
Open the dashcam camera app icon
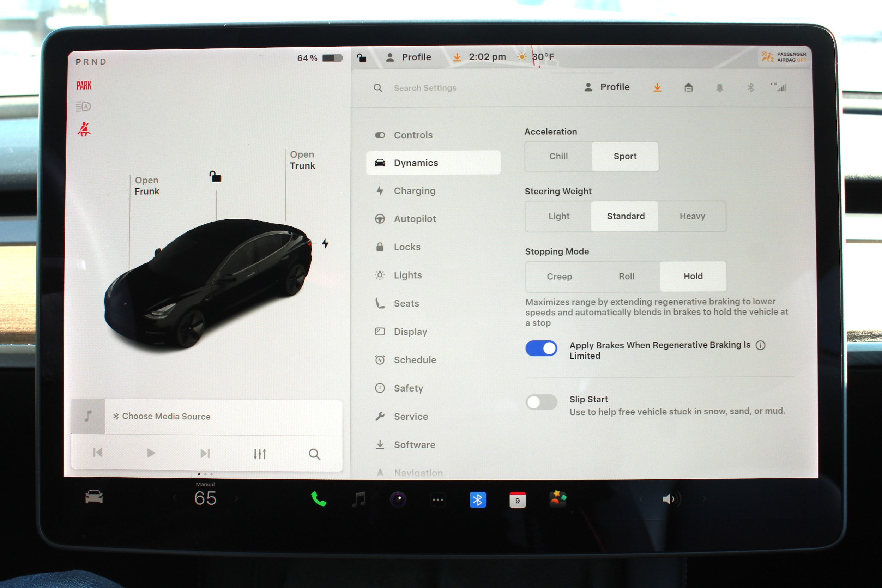398,499
